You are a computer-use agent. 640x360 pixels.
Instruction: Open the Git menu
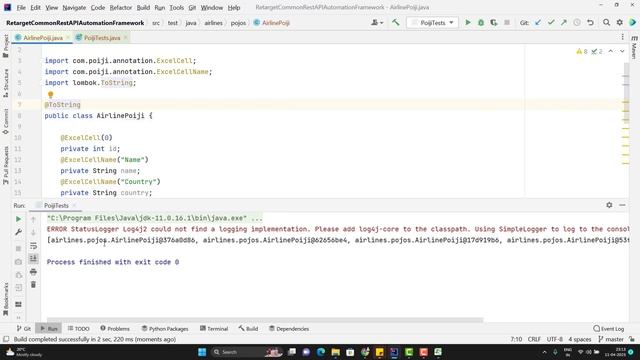(x=192, y=7)
